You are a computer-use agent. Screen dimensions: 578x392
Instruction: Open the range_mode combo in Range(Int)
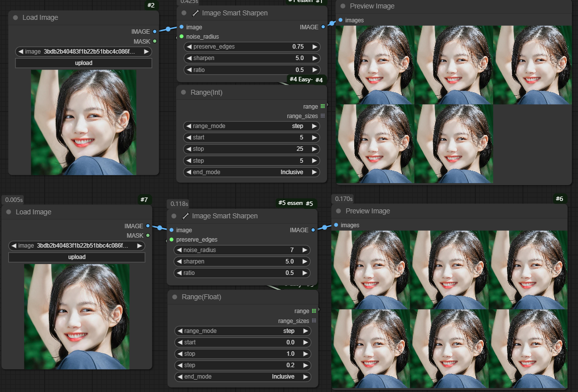[x=252, y=126]
